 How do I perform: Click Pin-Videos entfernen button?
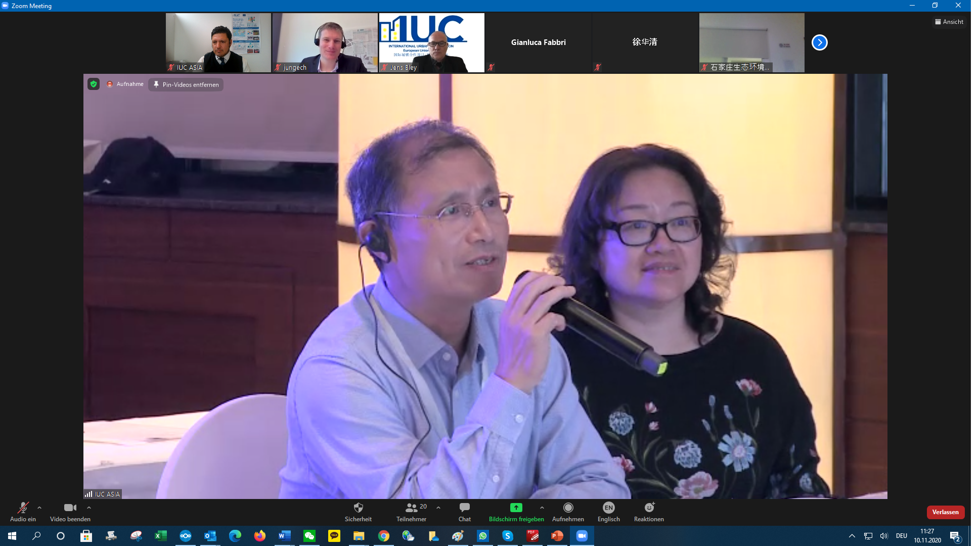point(186,84)
